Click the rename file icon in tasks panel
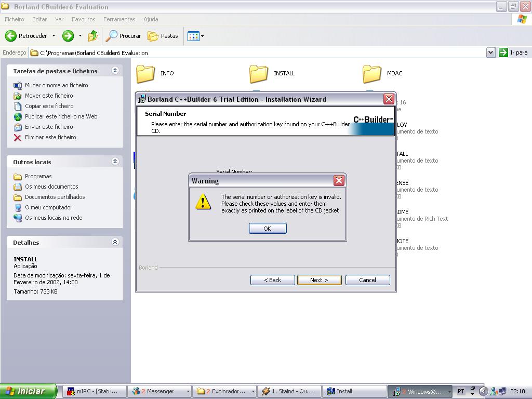The image size is (532, 399). pyautogui.click(x=18, y=86)
